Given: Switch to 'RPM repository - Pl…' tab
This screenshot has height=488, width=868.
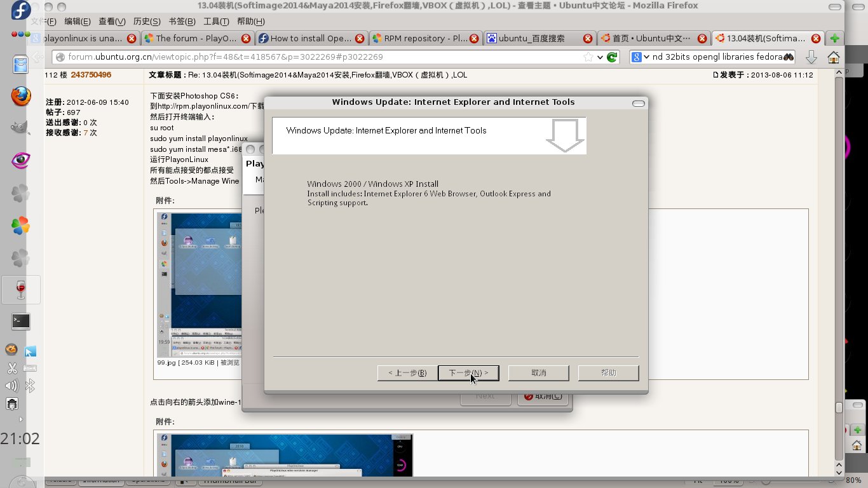Looking at the screenshot, I should [x=425, y=38].
